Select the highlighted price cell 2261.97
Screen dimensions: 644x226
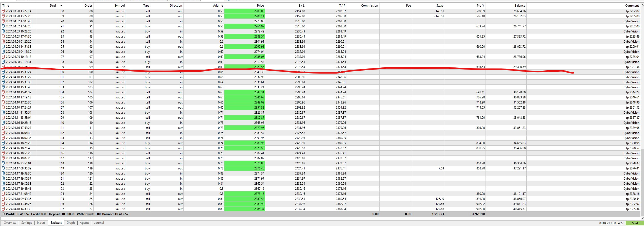(245, 26)
